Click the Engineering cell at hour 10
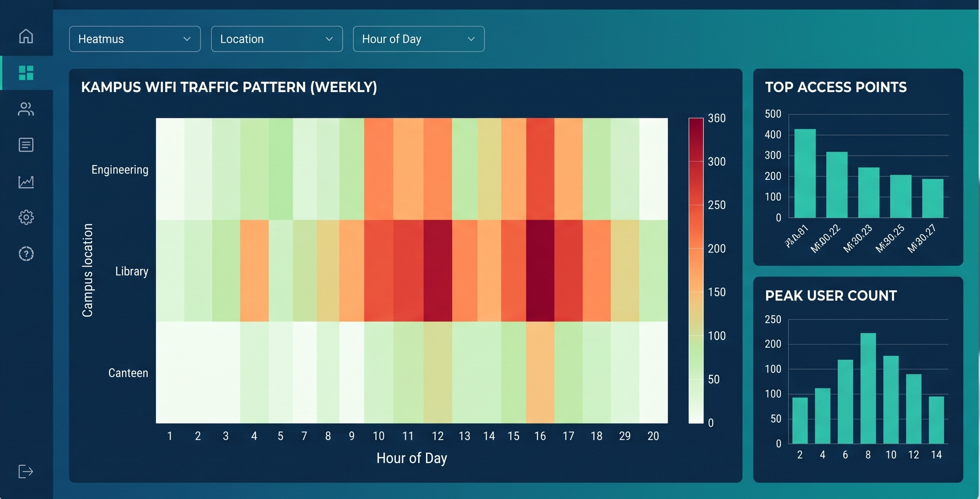980x499 pixels. click(379, 169)
